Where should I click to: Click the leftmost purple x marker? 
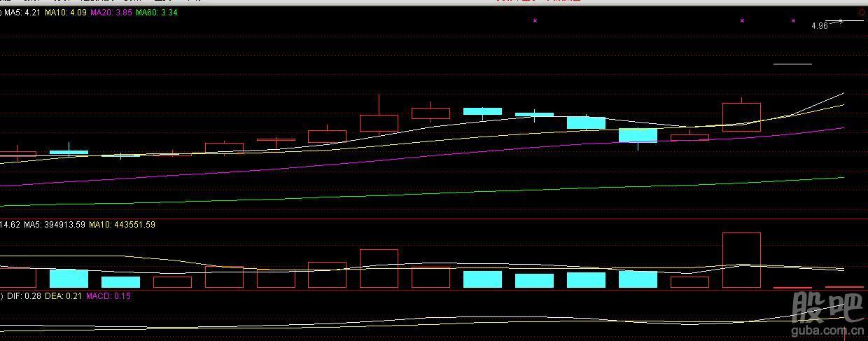535,21
